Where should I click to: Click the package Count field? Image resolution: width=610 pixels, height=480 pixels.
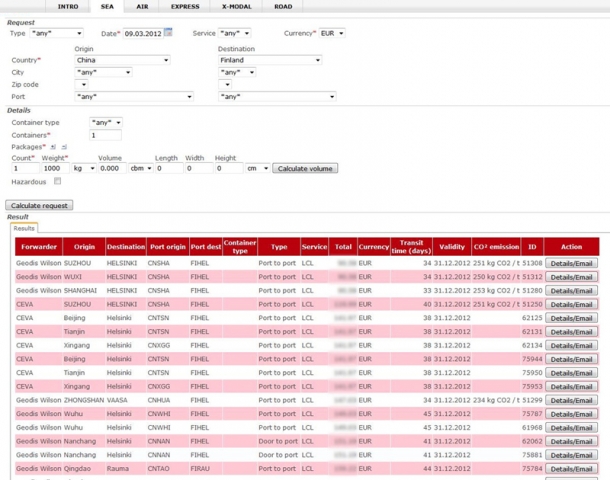26,168
